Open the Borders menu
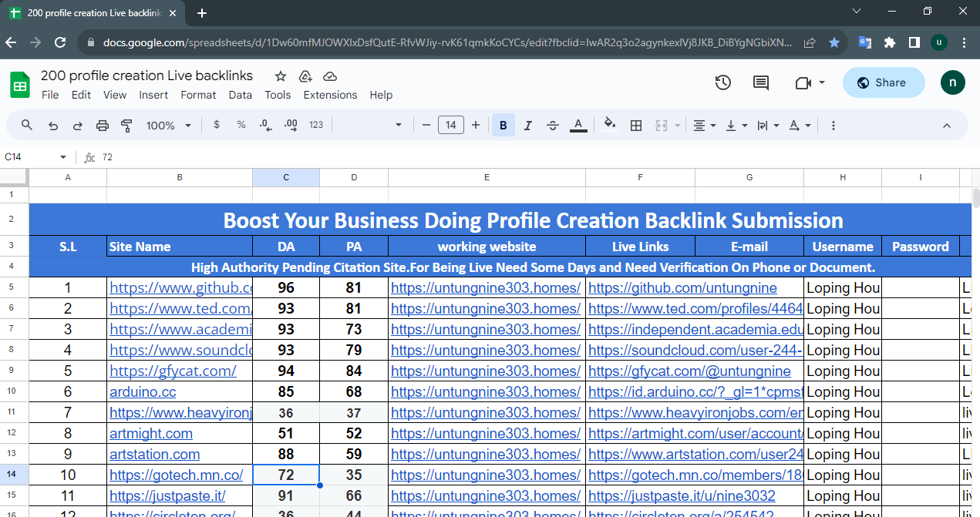Image resolution: width=980 pixels, height=517 pixels. point(636,125)
